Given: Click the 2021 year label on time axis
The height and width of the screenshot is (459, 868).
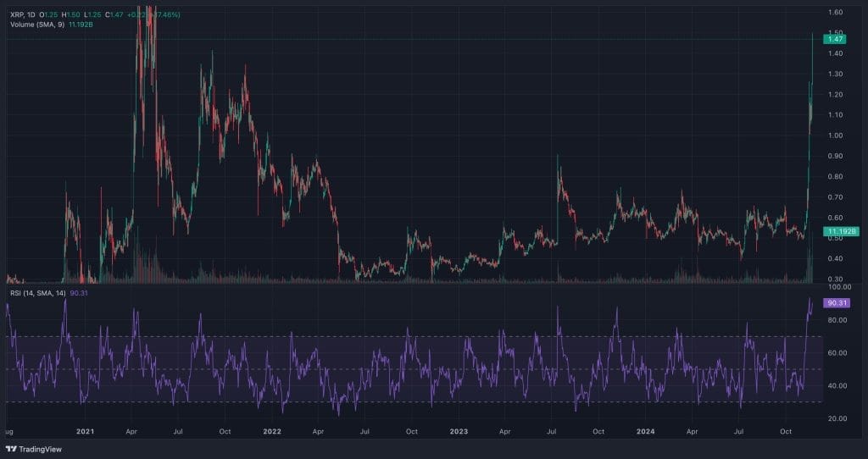Looking at the screenshot, I should [85, 431].
